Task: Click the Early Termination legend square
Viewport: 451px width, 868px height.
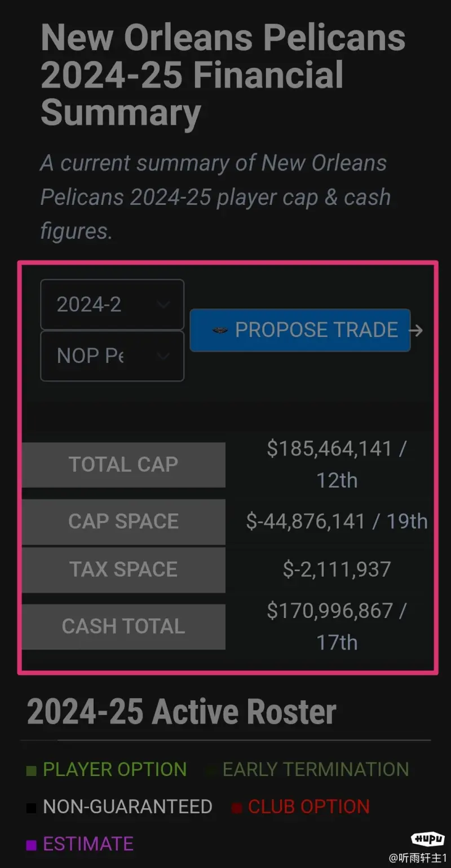Action: click(x=211, y=770)
